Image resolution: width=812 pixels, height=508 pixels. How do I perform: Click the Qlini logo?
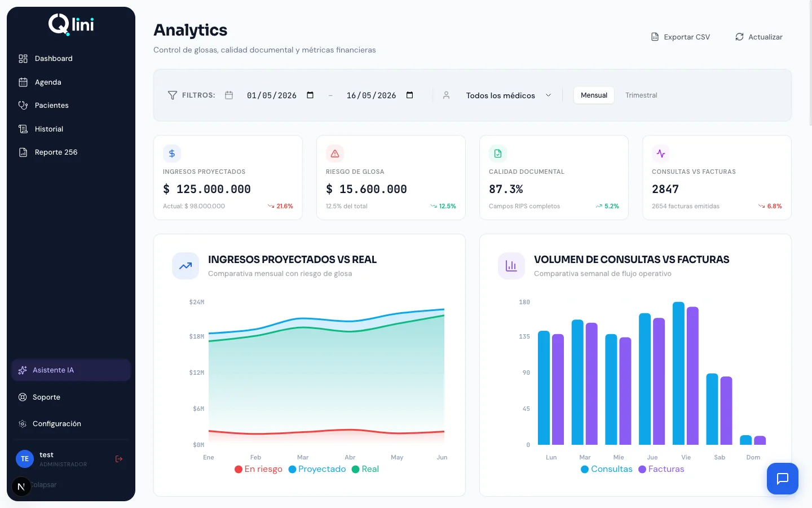tap(71, 24)
